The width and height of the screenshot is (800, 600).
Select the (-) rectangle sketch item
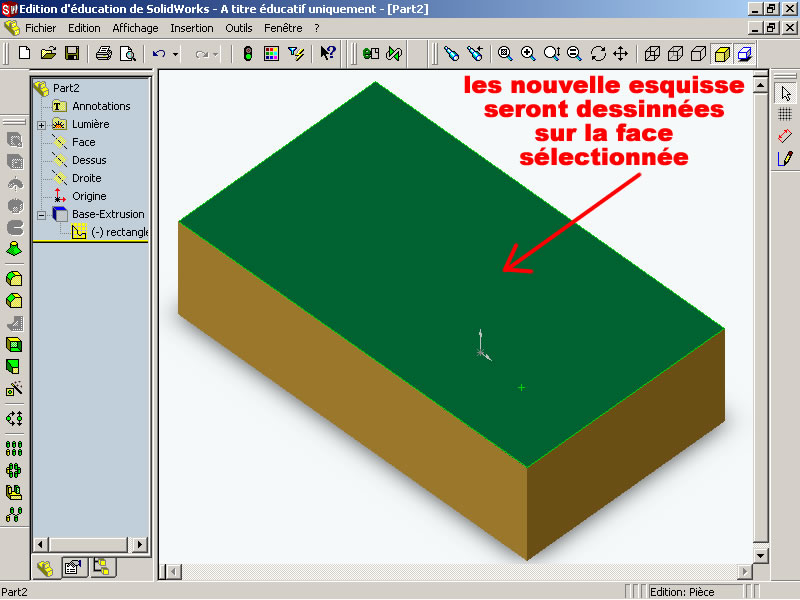(x=119, y=232)
